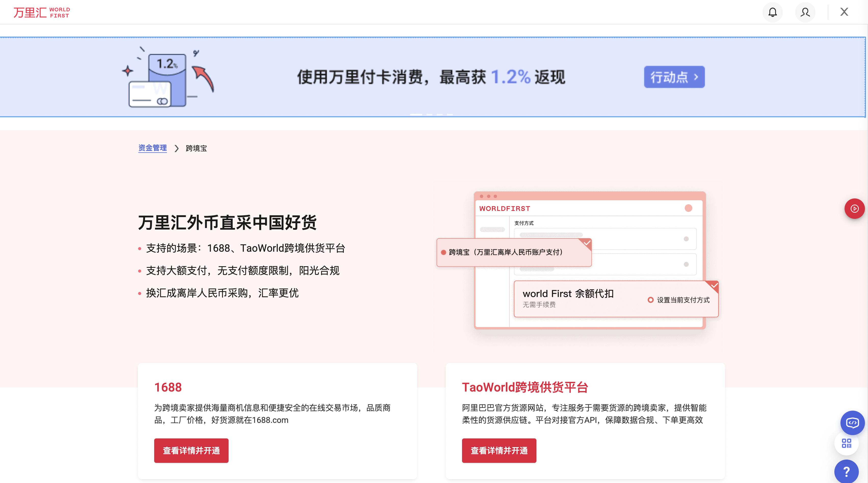
Task: Select the 设置当前支付方式 radio button
Action: tap(651, 300)
